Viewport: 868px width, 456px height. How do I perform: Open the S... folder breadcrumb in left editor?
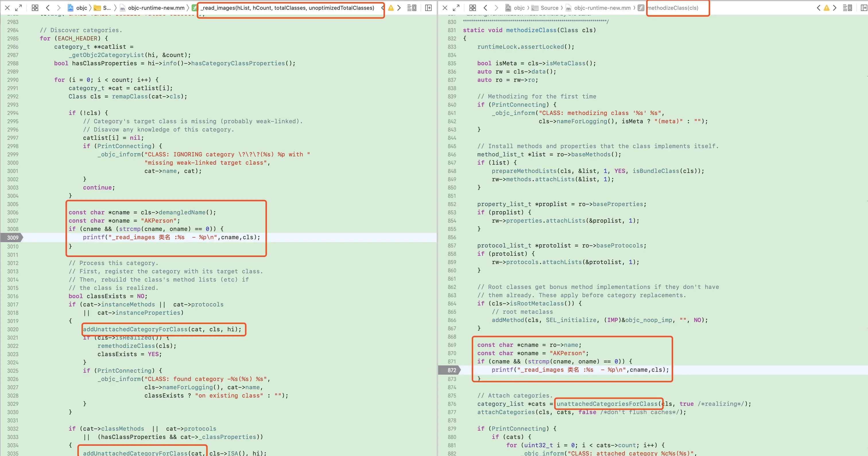pyautogui.click(x=102, y=7)
